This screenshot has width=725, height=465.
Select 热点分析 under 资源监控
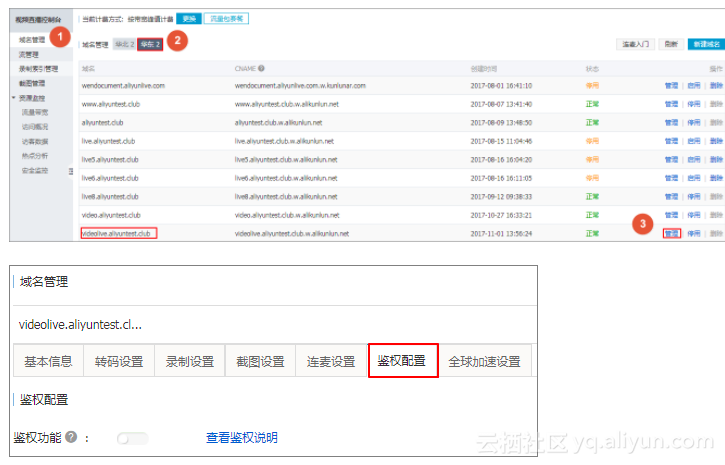point(35,156)
